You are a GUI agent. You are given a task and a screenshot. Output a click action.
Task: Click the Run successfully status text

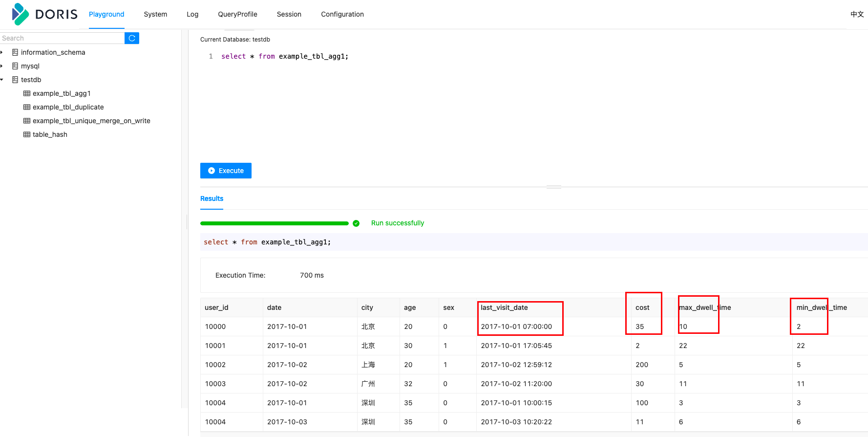click(x=398, y=223)
